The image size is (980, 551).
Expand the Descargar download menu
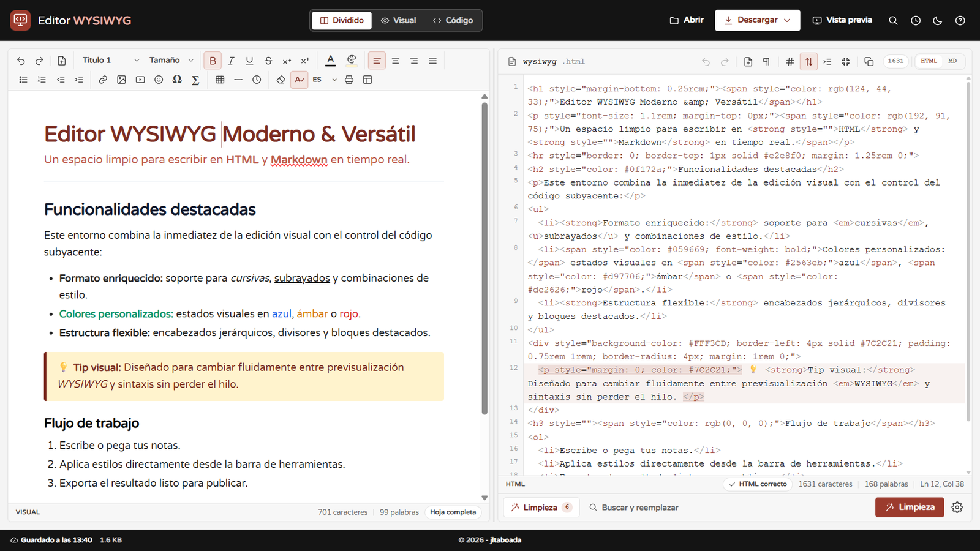pos(757,20)
